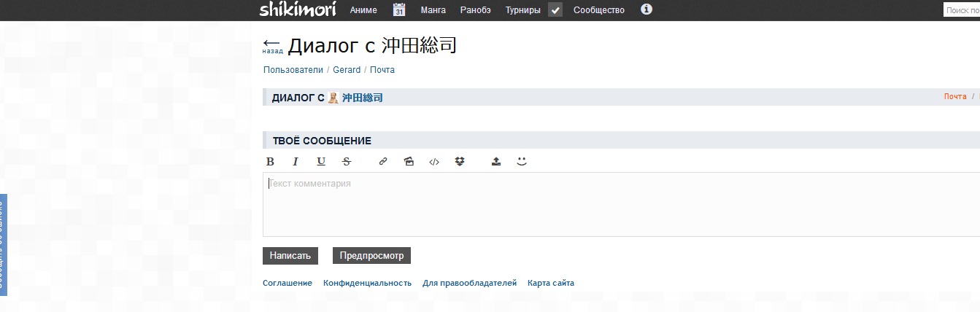Click the checkmark icon next to Турниры

tap(555, 10)
